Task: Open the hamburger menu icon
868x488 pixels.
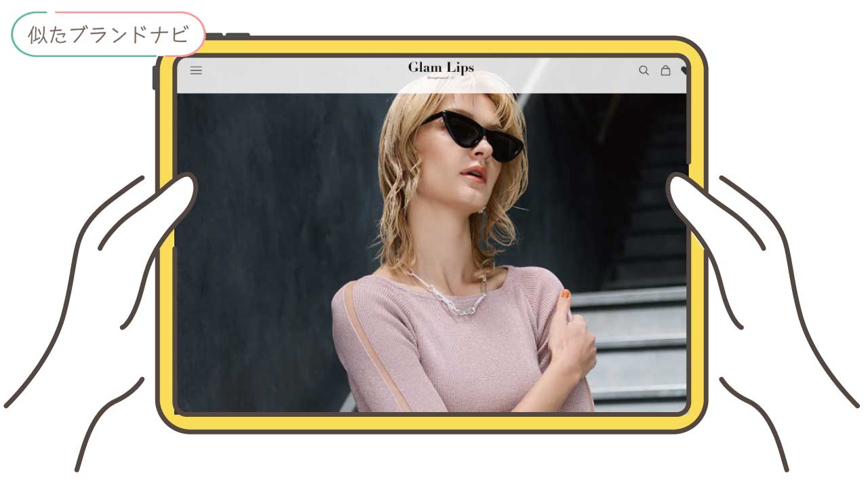Action: coord(196,70)
